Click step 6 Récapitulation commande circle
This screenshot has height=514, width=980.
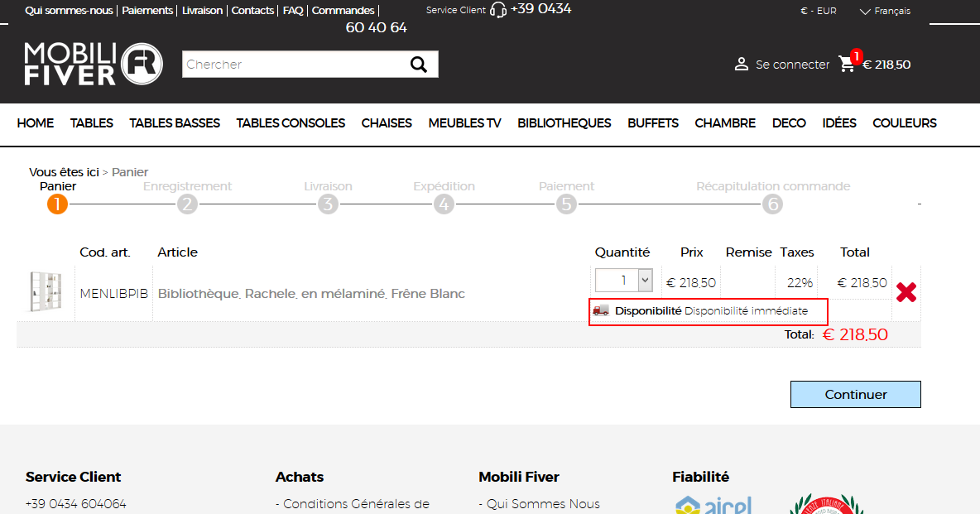pos(772,204)
